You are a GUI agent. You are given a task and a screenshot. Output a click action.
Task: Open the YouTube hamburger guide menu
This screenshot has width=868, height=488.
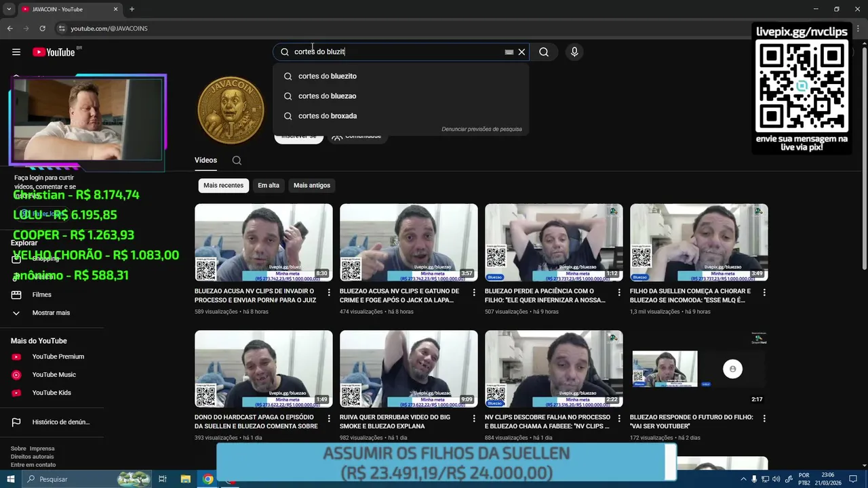pyautogui.click(x=16, y=52)
